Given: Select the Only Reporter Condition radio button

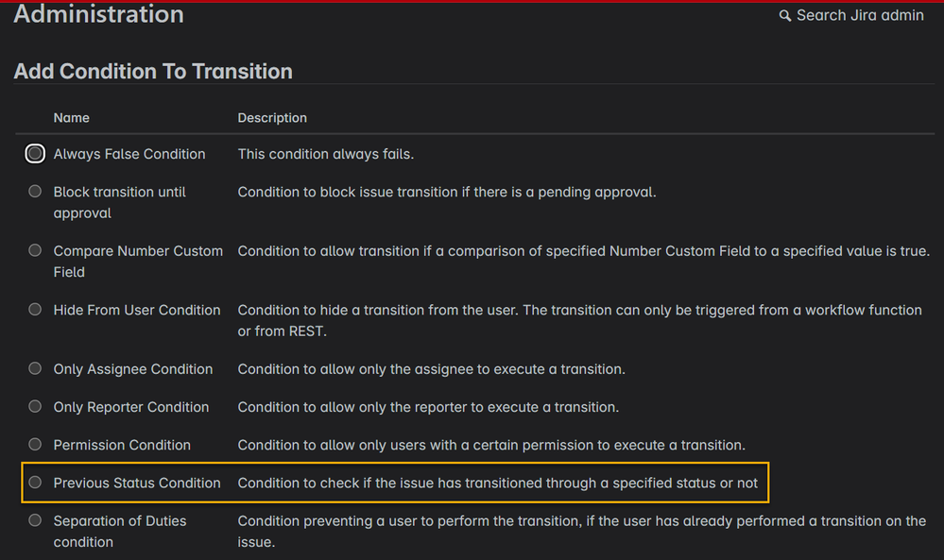Looking at the screenshot, I should point(35,406).
